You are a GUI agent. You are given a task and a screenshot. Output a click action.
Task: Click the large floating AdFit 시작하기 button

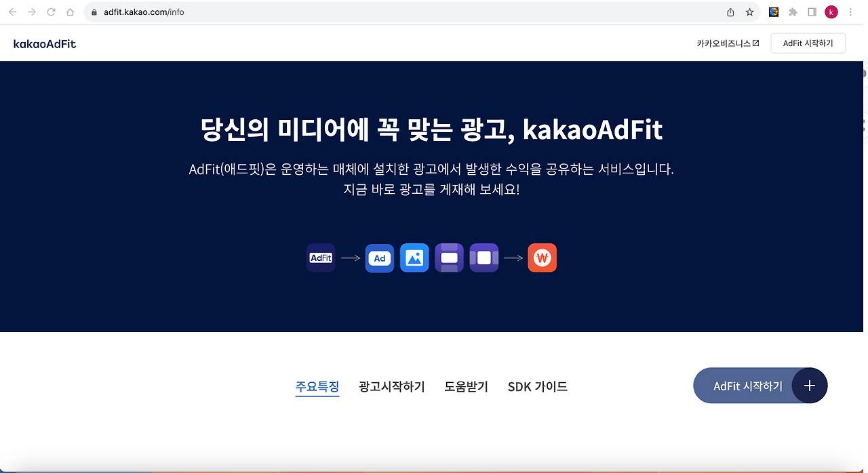click(760, 386)
